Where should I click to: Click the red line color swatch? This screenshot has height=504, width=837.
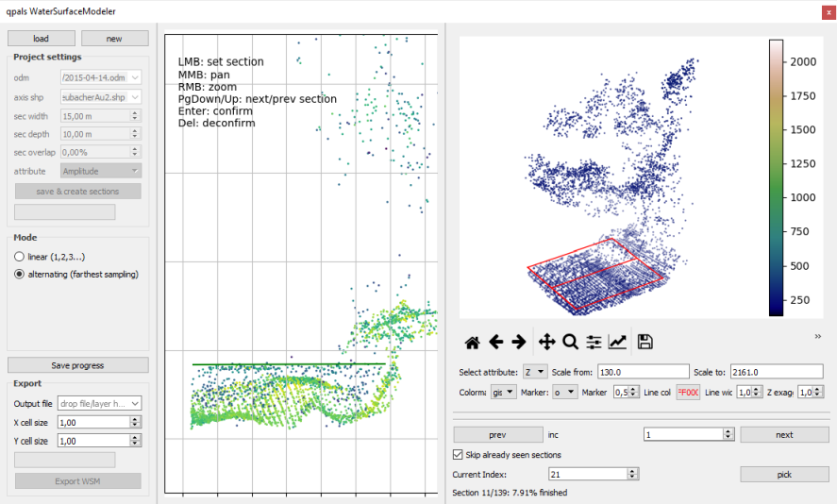pos(686,392)
